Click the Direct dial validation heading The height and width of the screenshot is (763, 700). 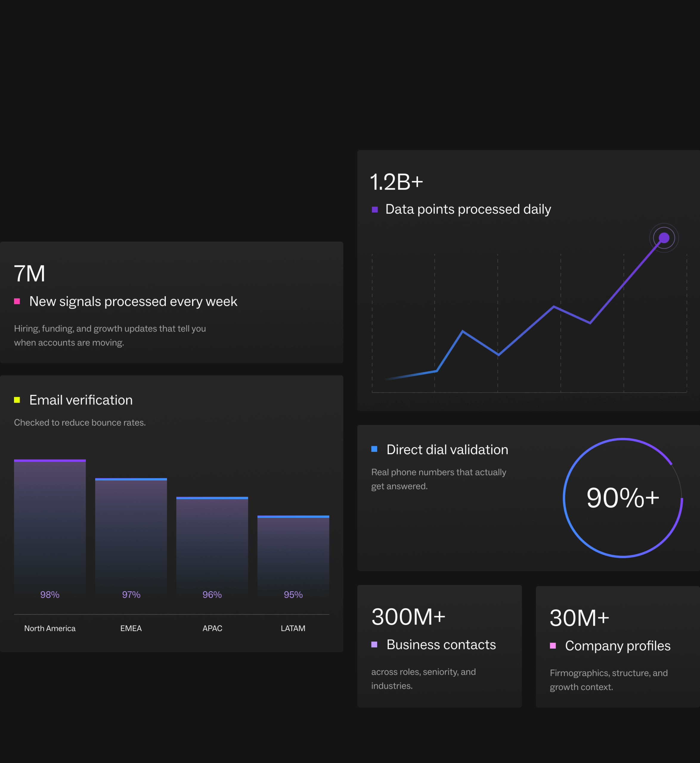pos(447,449)
